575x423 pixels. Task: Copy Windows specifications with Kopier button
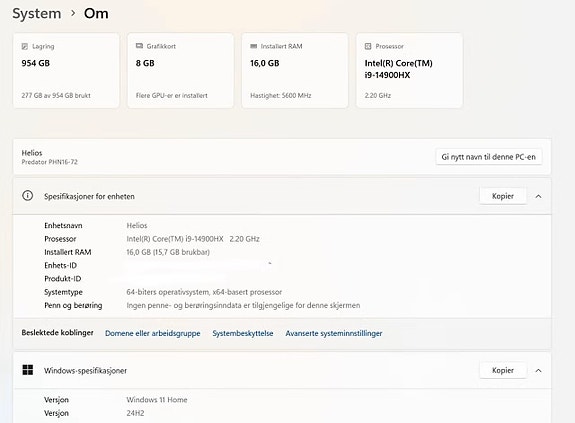tap(503, 370)
